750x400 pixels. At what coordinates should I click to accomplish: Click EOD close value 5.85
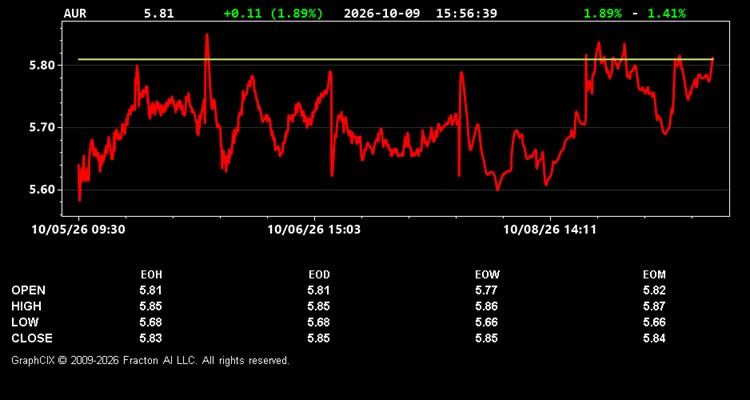coord(319,338)
